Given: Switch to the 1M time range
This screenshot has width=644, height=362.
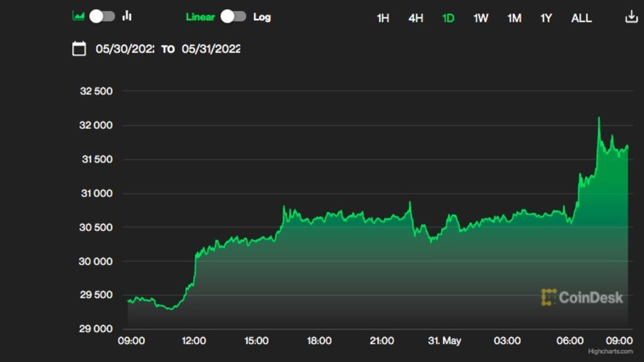Looking at the screenshot, I should point(514,18).
